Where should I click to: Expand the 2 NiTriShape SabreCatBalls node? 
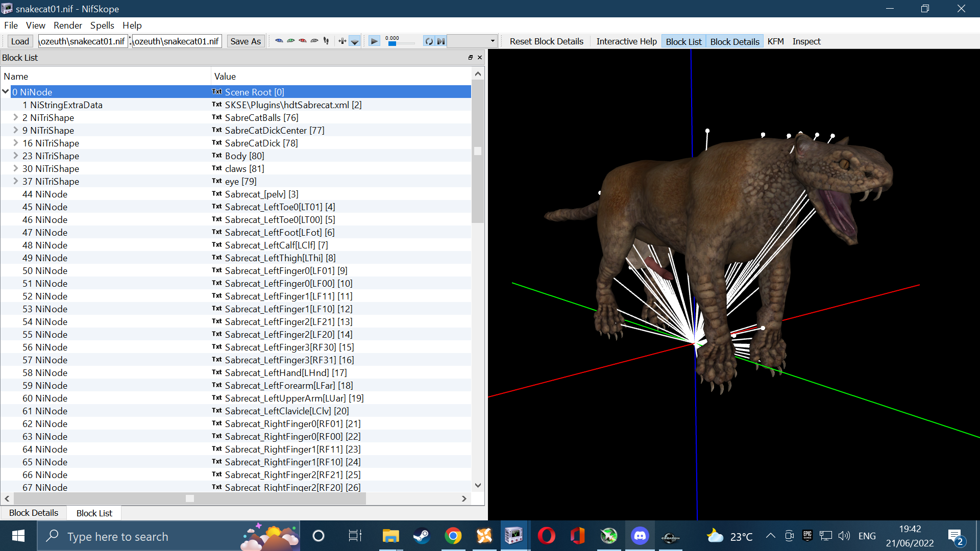pos(16,117)
